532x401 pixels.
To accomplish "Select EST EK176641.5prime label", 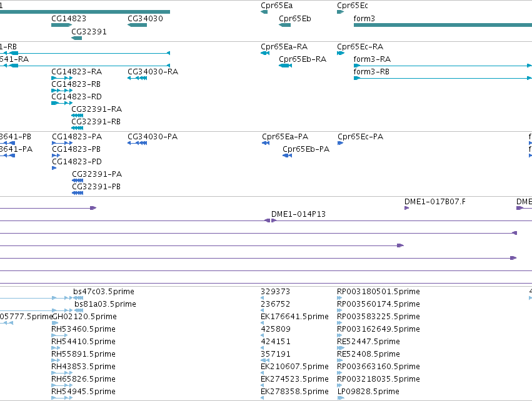I will coord(295,317).
